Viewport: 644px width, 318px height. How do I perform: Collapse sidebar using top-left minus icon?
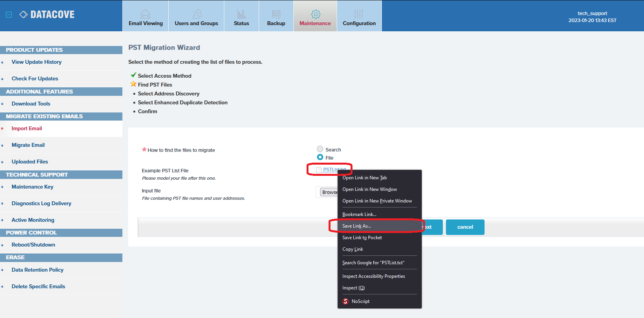coord(9,15)
